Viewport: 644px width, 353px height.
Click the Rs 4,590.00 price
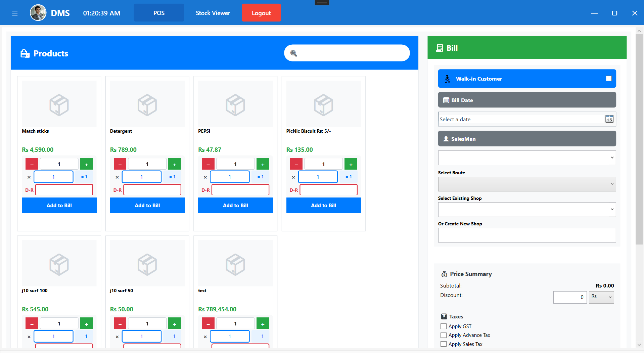[38, 150]
